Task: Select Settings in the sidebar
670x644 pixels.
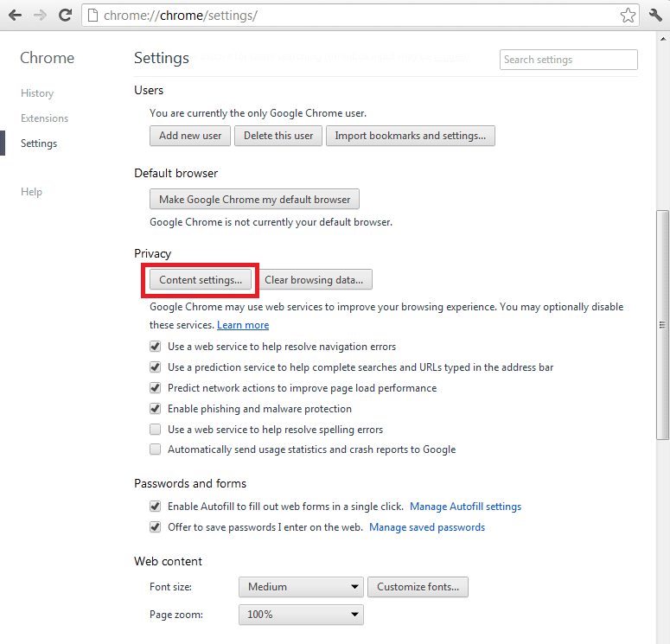Action: pos(39,143)
